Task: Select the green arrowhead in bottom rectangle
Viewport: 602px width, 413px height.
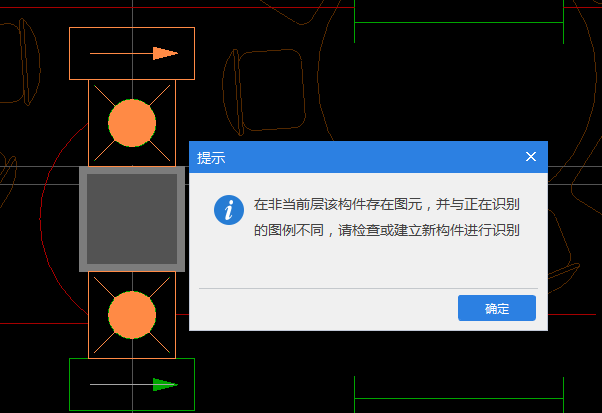Action: [x=165, y=384]
